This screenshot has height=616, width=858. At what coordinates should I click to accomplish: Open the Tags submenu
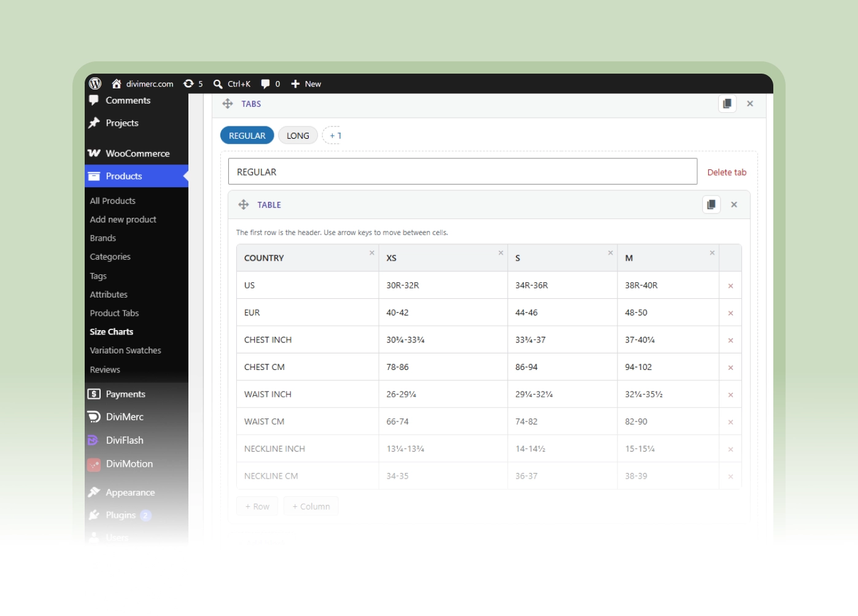(x=98, y=276)
